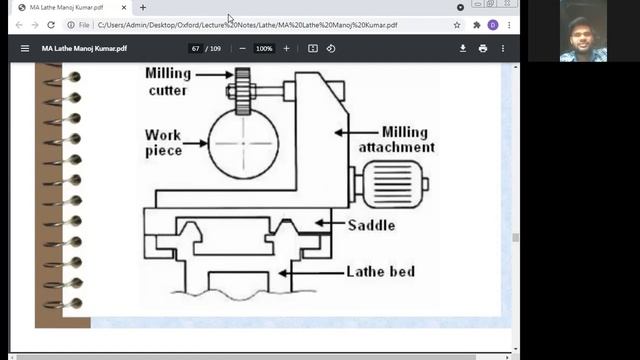Print the PDF document
The image size is (640, 360).
pyautogui.click(x=483, y=49)
